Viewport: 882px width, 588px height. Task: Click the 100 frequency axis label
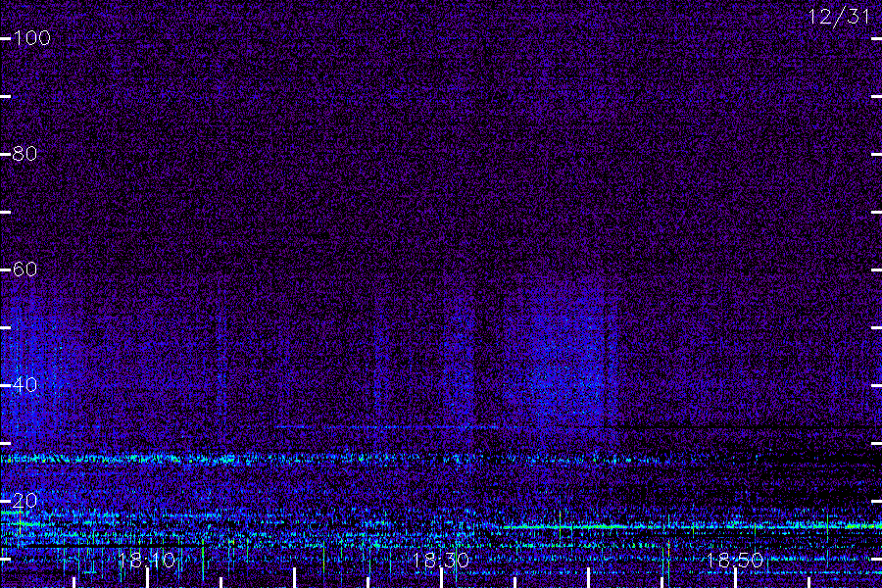pyautogui.click(x=32, y=37)
